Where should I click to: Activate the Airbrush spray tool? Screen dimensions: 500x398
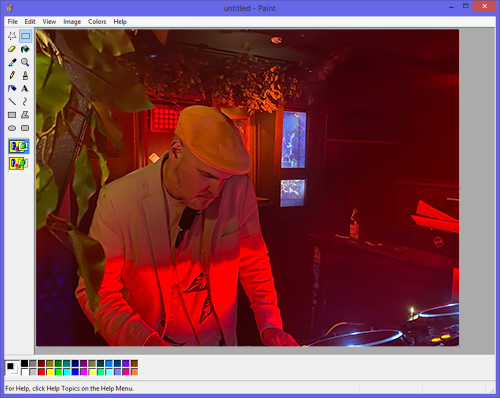tap(12, 89)
